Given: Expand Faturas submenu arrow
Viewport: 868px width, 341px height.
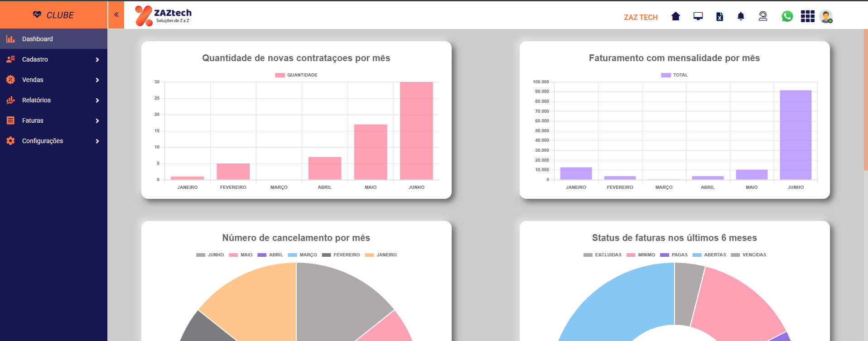Looking at the screenshot, I should (97, 121).
